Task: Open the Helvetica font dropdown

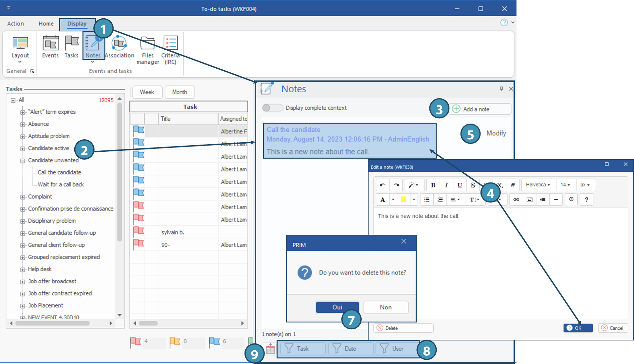Action: click(538, 185)
